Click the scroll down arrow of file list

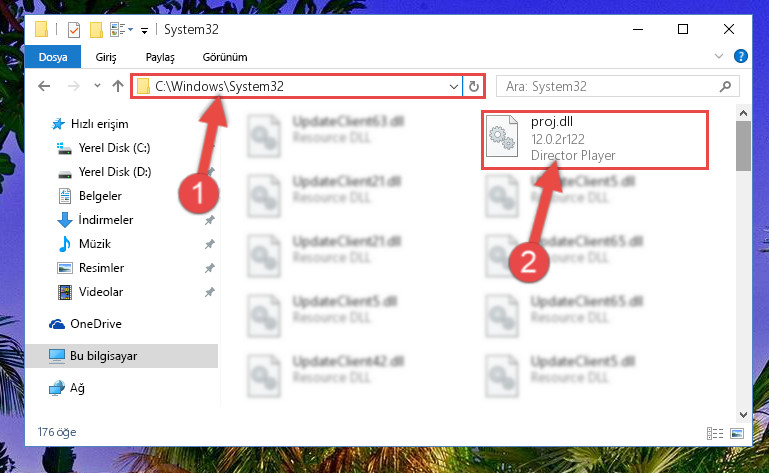tap(743, 415)
